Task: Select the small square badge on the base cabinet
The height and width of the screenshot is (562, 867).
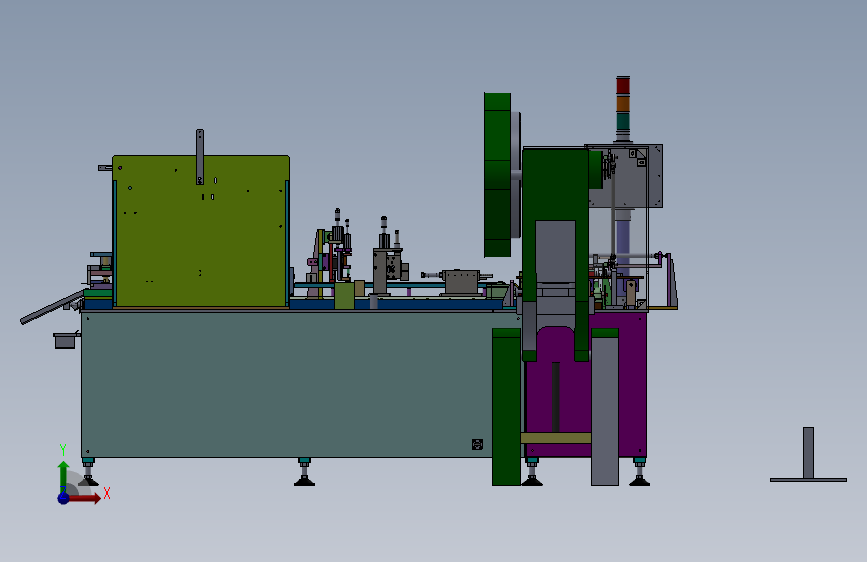Action: click(x=478, y=444)
